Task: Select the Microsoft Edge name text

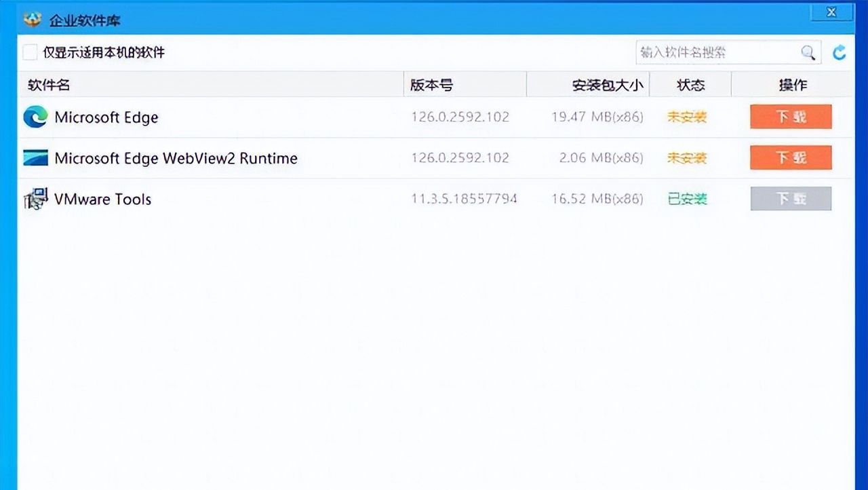Action: (x=106, y=117)
